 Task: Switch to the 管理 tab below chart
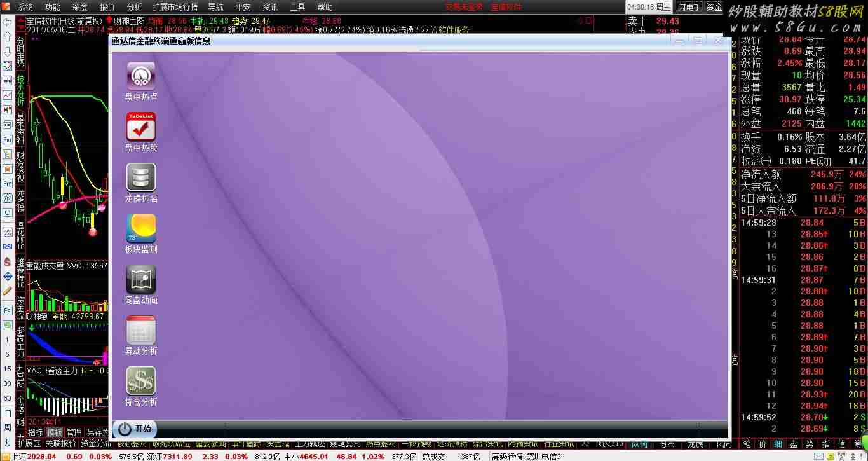pos(74,432)
